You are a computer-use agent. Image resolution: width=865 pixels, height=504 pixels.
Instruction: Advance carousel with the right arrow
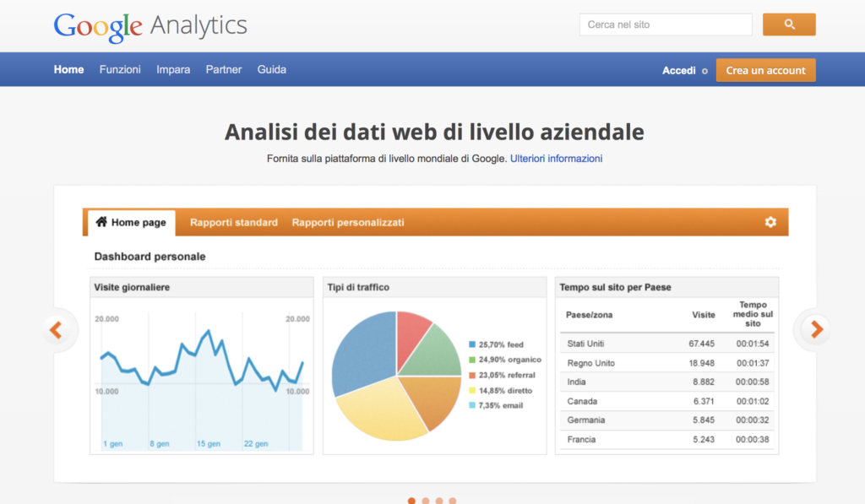[817, 329]
